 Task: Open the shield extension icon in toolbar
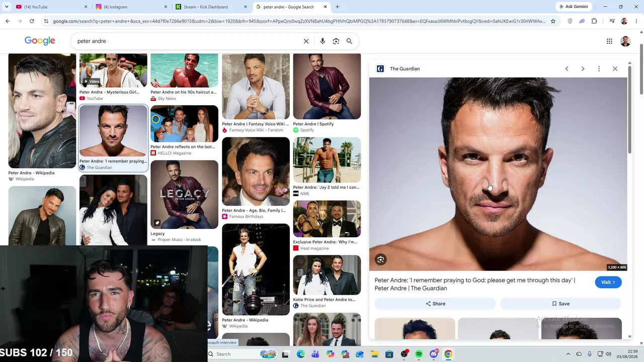pos(570,21)
